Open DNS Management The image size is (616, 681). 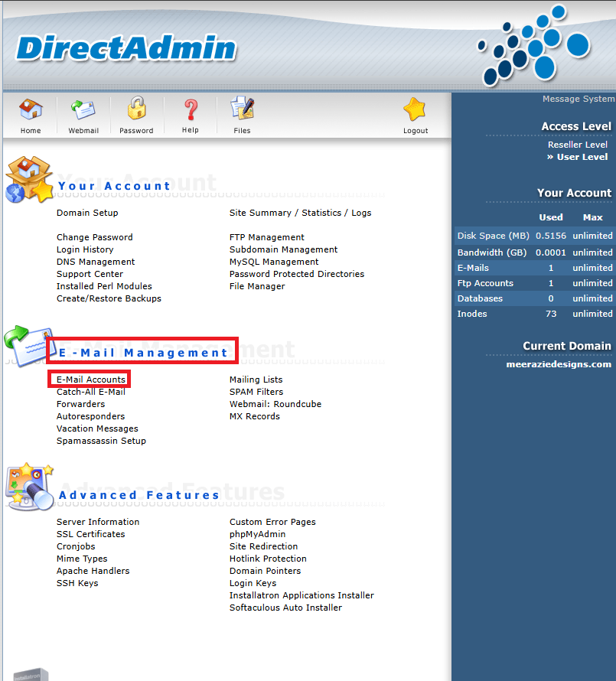click(96, 262)
